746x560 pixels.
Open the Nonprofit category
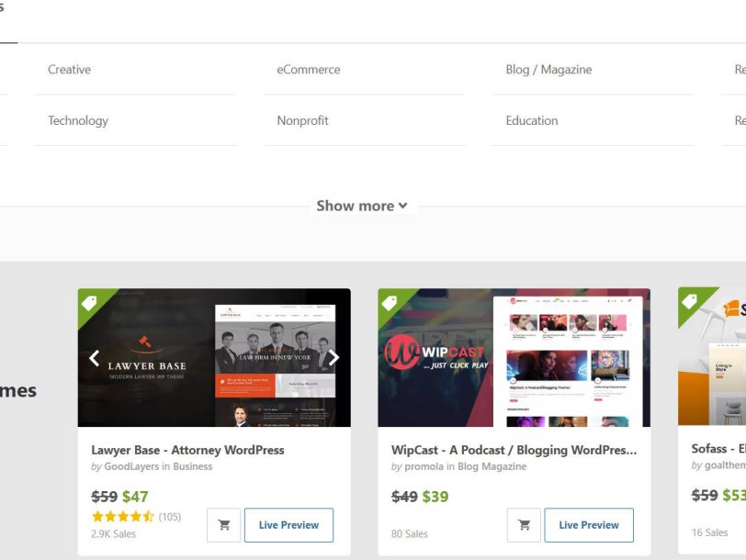pos(302,120)
